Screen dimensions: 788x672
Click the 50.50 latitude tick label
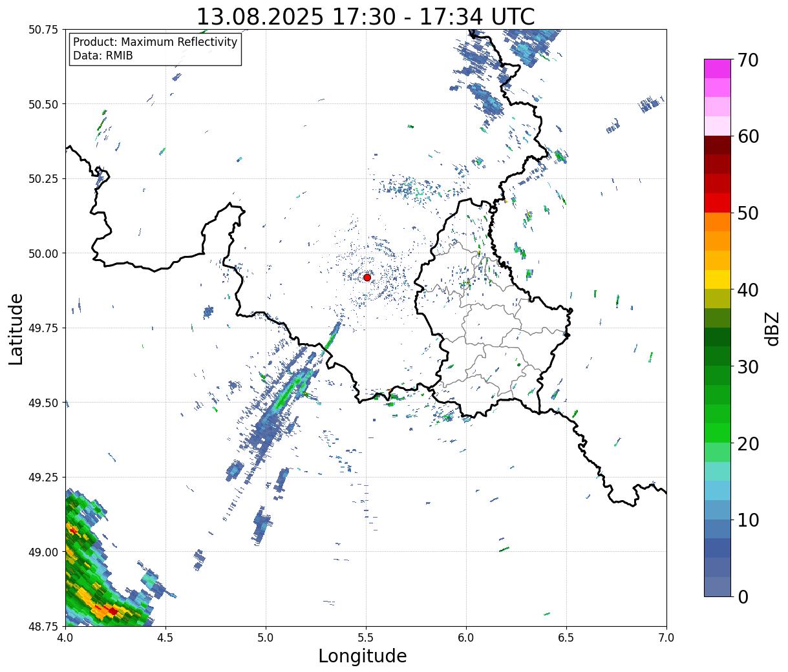pyautogui.click(x=43, y=104)
